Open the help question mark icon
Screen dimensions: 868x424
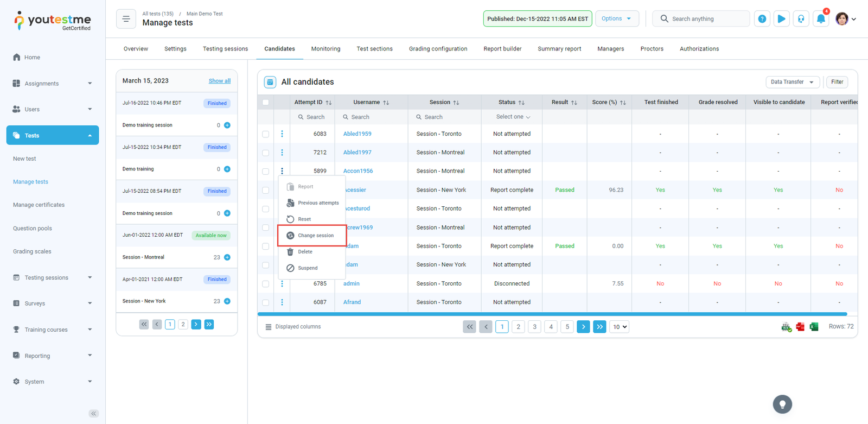pyautogui.click(x=762, y=19)
